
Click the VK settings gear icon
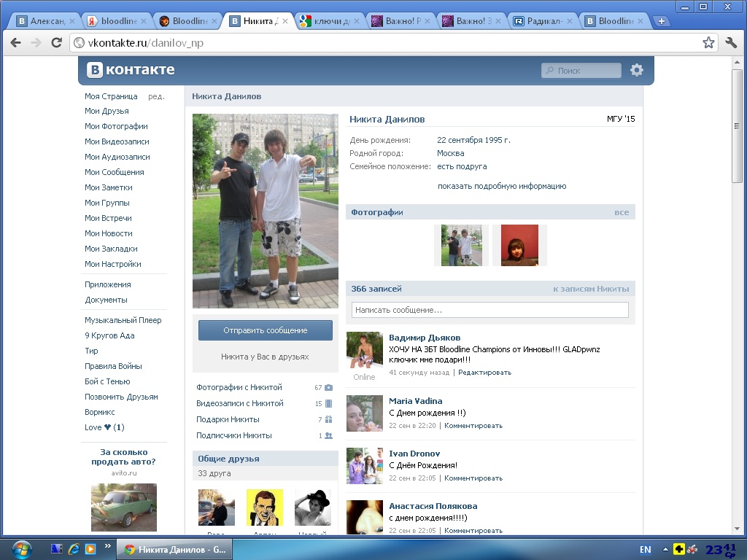[637, 70]
